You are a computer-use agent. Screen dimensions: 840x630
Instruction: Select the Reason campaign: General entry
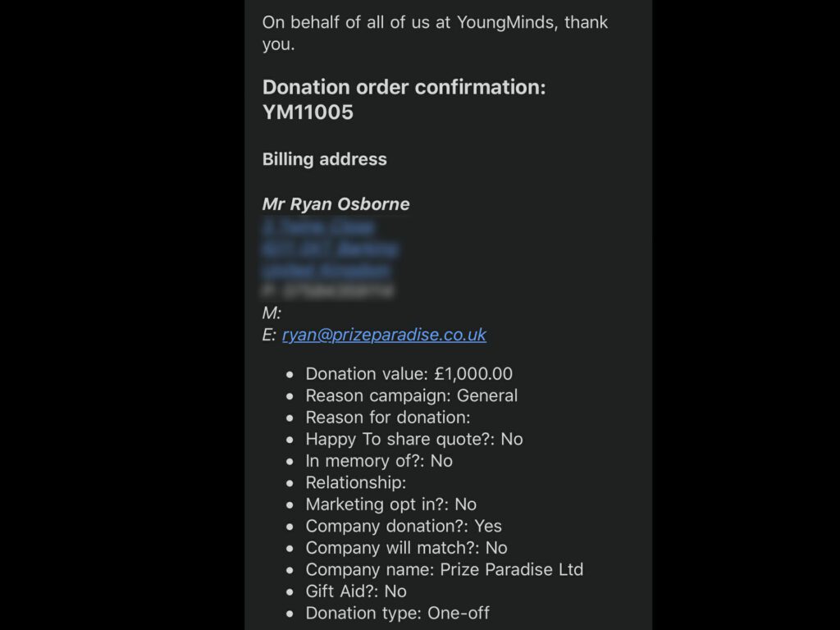[x=411, y=395]
